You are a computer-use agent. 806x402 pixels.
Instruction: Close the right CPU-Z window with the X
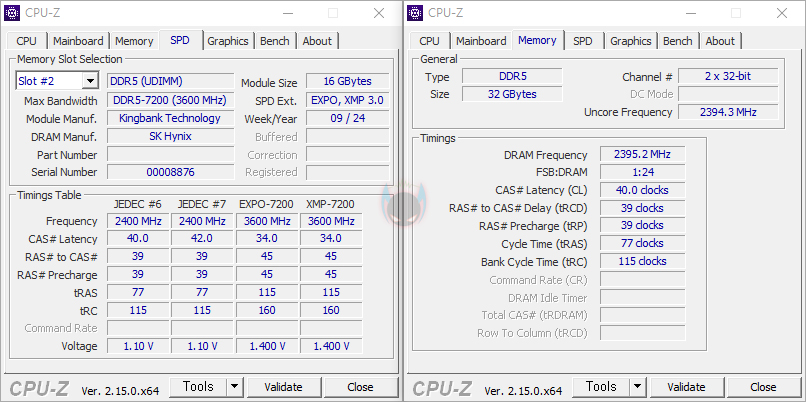pyautogui.click(x=782, y=13)
